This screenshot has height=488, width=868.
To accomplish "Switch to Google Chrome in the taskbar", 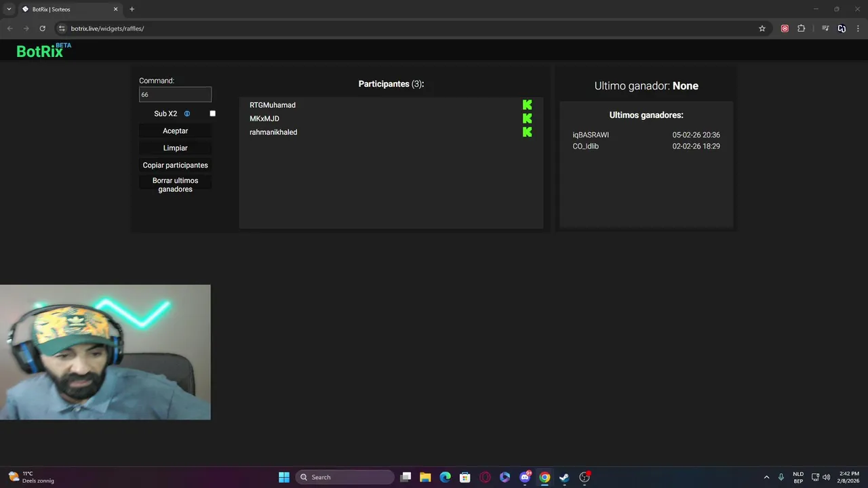I will 545,477.
